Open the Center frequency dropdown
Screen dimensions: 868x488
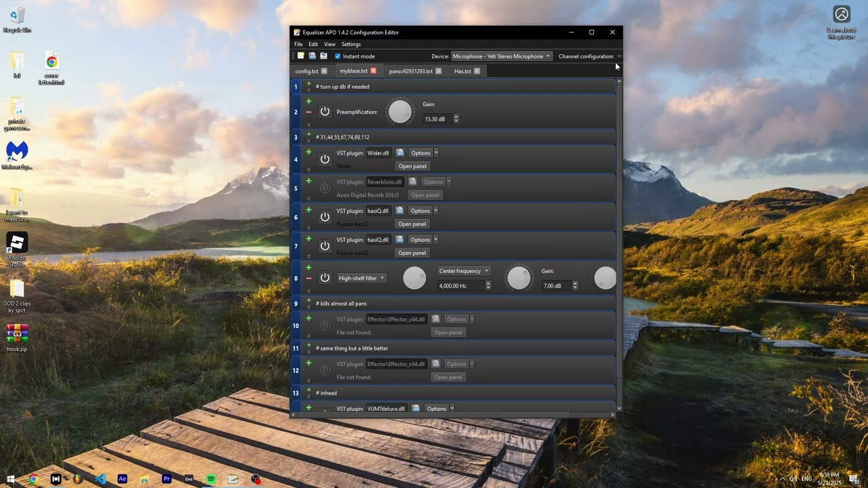click(464, 271)
